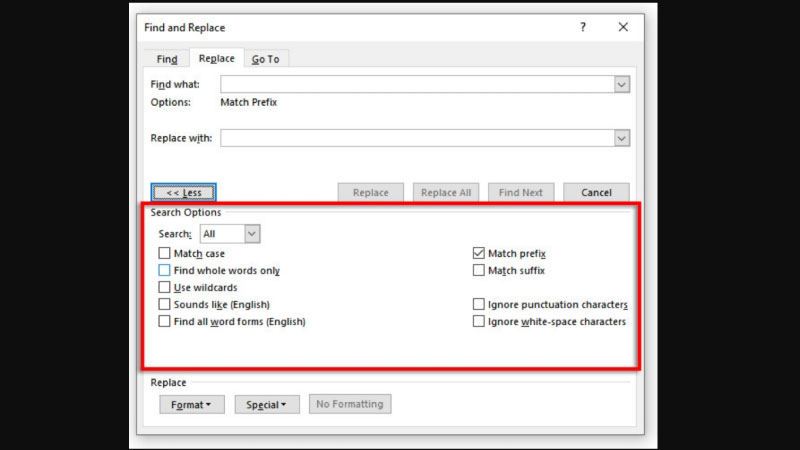
Task: Turn on Use wildcards option
Action: point(165,287)
